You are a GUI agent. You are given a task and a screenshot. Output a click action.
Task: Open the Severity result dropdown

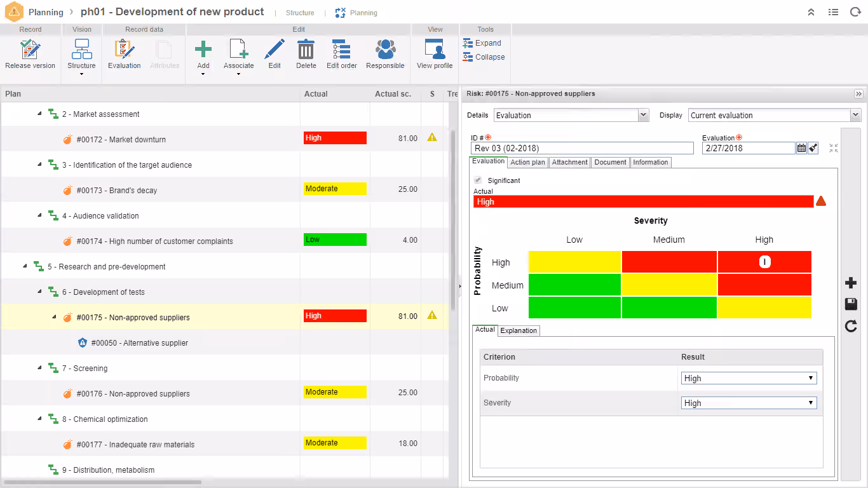(749, 403)
